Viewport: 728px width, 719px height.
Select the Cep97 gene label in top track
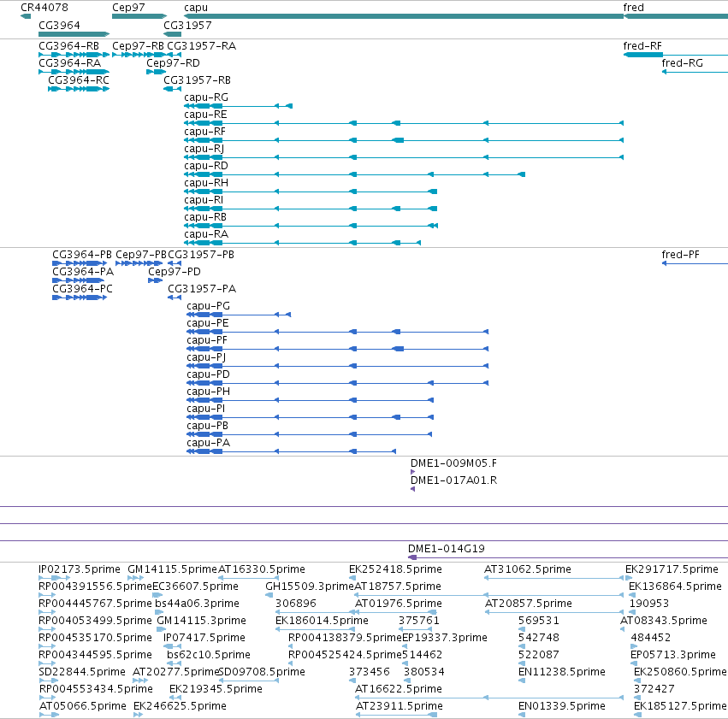pyautogui.click(x=128, y=8)
